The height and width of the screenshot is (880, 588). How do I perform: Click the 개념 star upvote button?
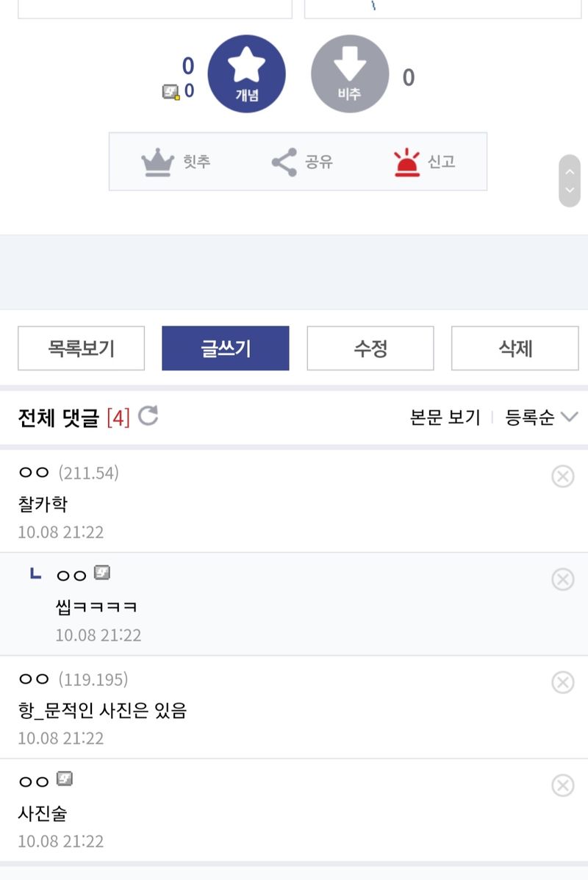(x=246, y=74)
